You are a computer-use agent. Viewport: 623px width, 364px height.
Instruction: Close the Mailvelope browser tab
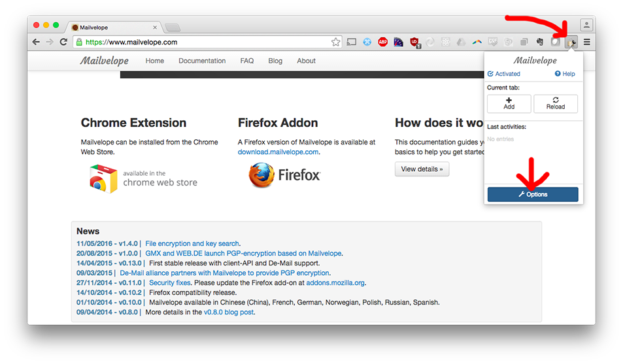point(155,27)
